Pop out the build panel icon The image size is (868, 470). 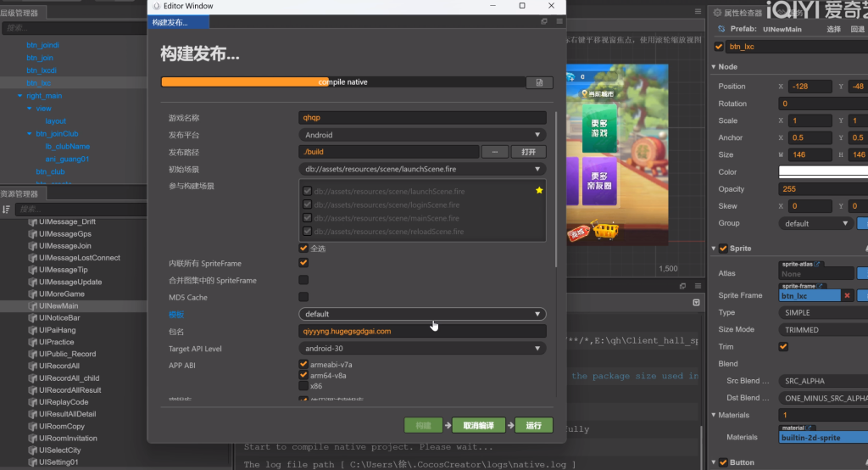click(544, 22)
